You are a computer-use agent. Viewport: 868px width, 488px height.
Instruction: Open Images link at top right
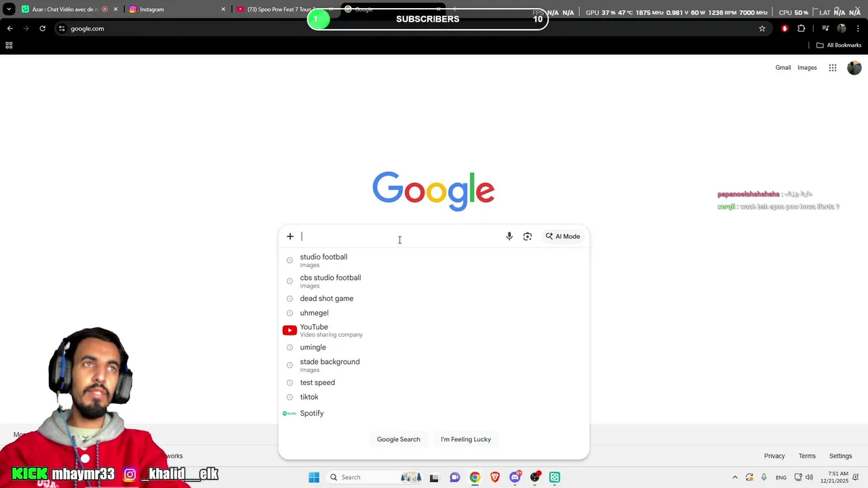807,68
